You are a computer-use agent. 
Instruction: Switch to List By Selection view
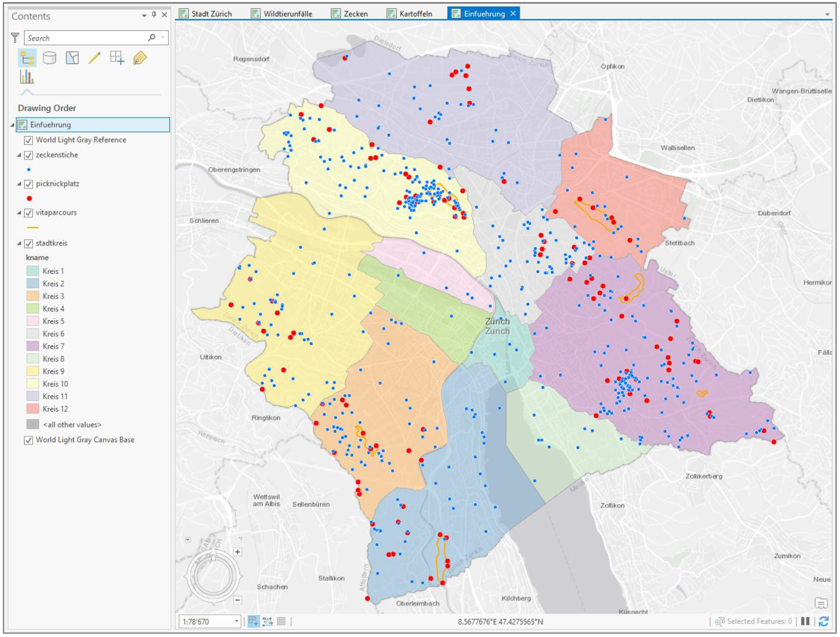tap(72, 58)
